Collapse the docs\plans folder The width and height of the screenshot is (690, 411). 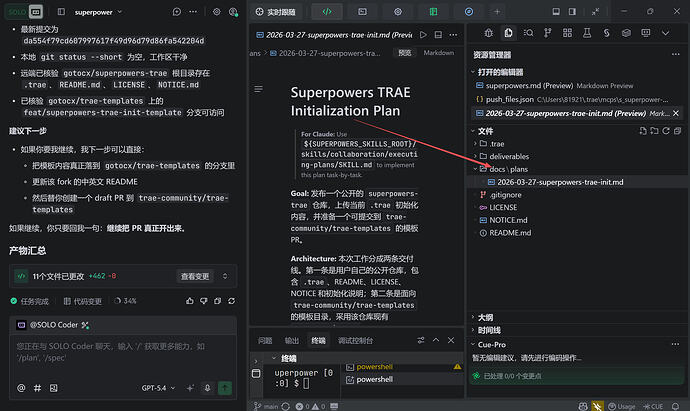[x=509, y=169]
